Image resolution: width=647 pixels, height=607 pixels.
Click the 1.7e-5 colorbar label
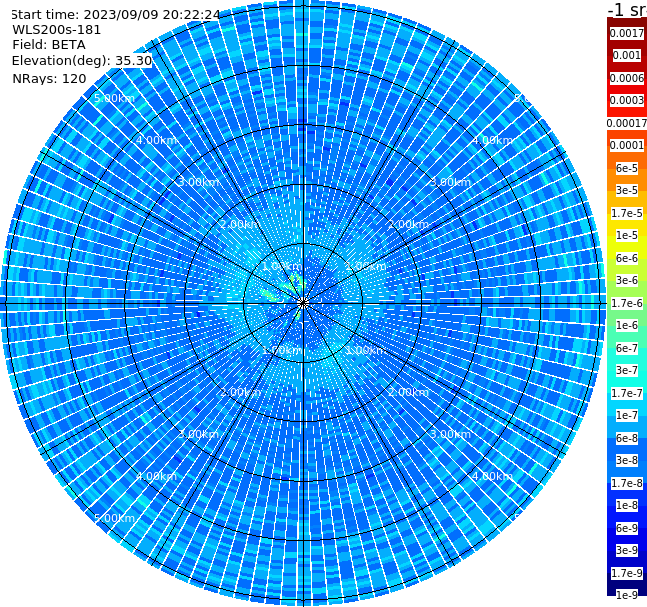point(627,213)
